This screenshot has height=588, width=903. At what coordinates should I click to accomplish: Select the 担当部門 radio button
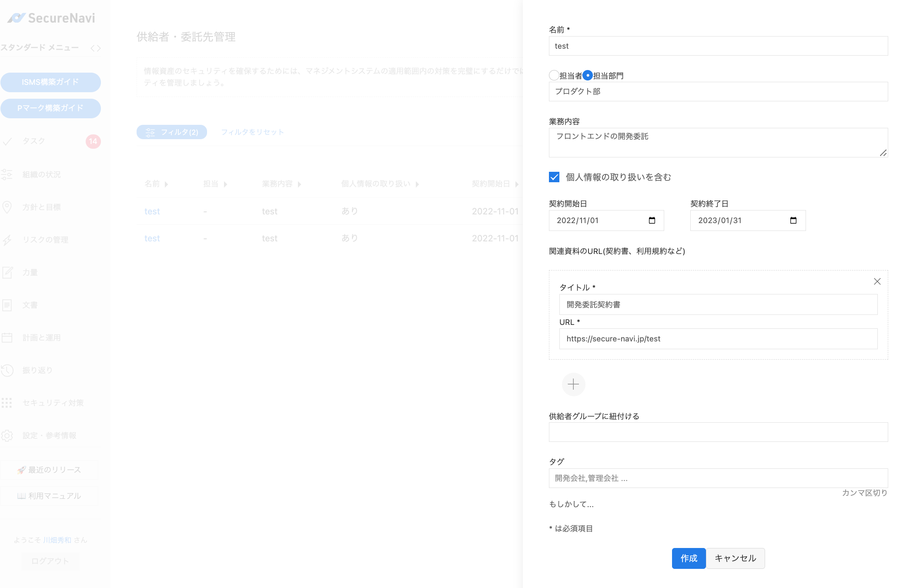pyautogui.click(x=588, y=76)
